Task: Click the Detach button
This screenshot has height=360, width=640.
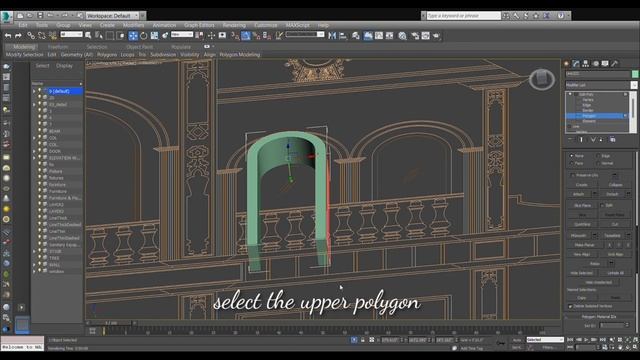Action: point(612,194)
